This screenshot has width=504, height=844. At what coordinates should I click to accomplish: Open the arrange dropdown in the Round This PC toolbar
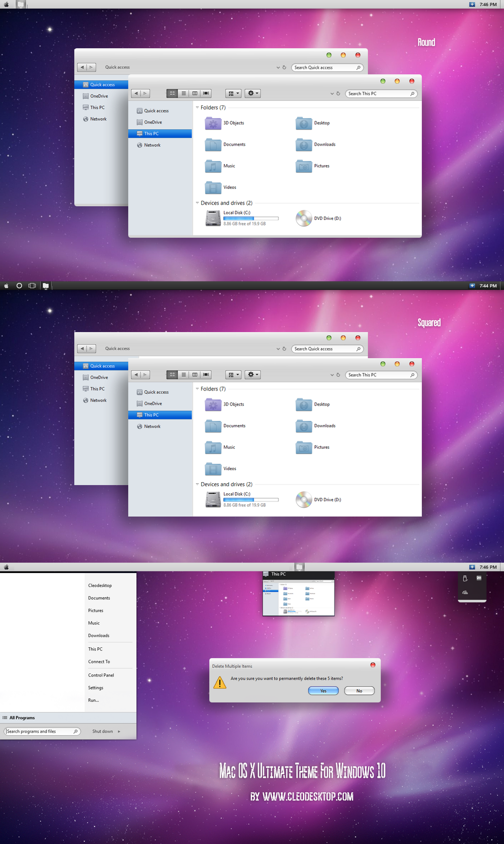pos(233,93)
